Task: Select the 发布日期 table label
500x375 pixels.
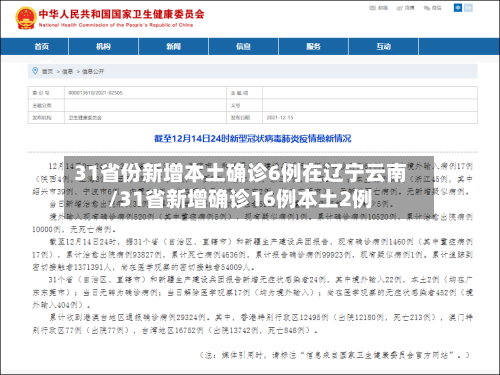Action: 240,118
